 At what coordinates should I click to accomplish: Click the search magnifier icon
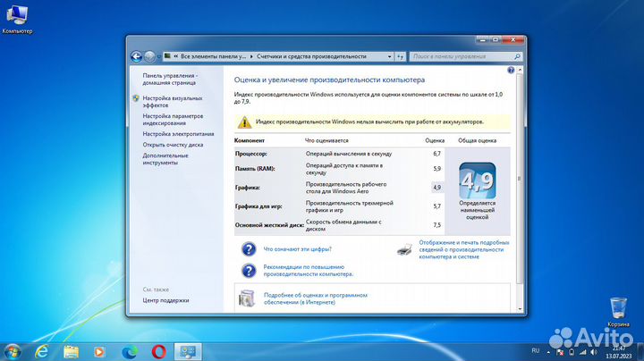(x=517, y=56)
